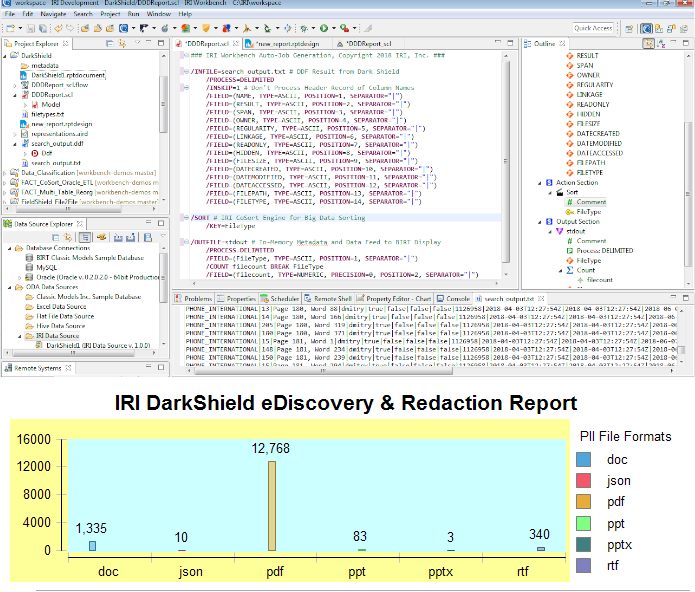
Task: Click the doc legend color swatch
Action: [584, 460]
